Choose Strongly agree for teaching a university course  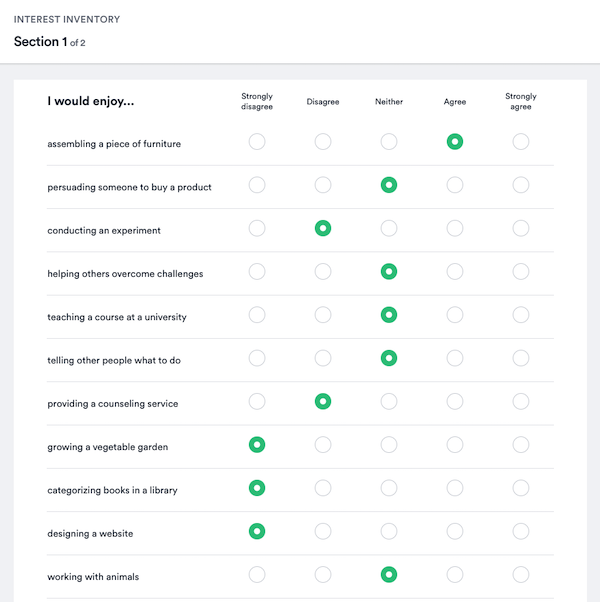tap(521, 315)
